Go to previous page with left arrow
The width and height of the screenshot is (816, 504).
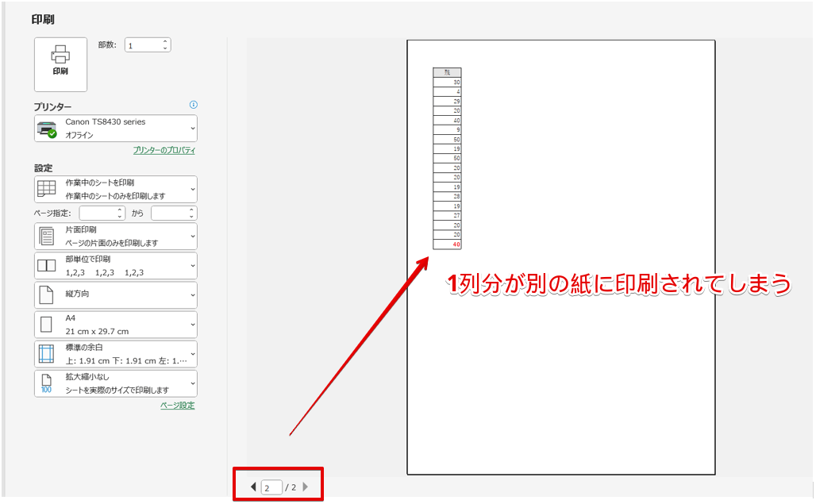pyautogui.click(x=252, y=487)
